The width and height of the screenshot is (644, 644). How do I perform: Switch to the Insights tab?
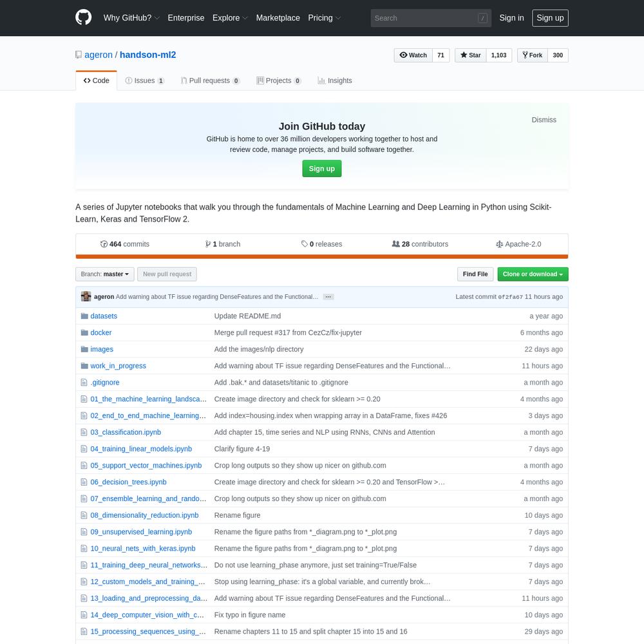point(335,80)
